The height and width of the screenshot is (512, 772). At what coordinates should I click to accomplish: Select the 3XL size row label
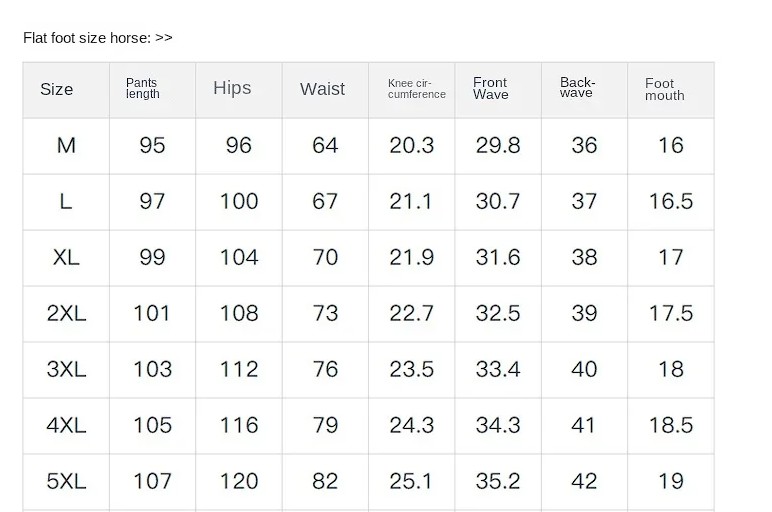click(66, 370)
